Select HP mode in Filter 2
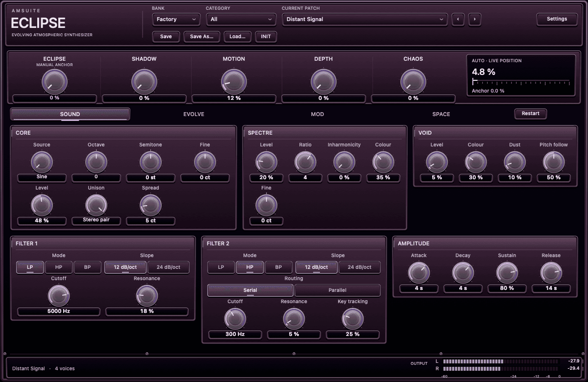 click(x=250, y=267)
